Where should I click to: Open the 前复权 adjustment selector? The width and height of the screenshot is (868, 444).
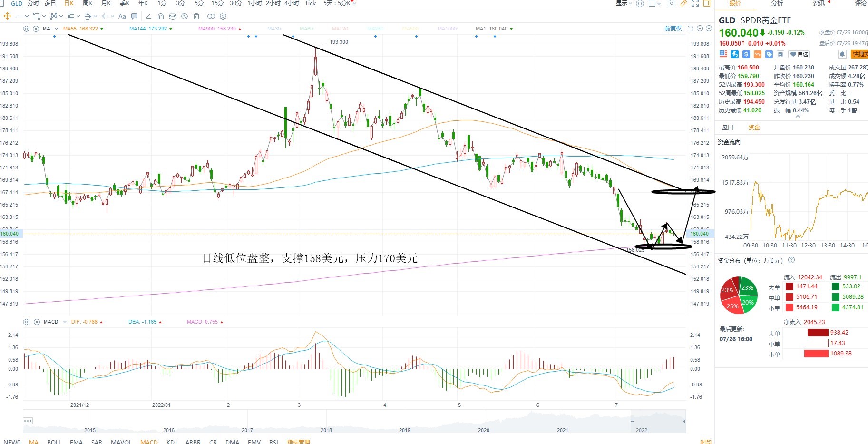coord(673,29)
